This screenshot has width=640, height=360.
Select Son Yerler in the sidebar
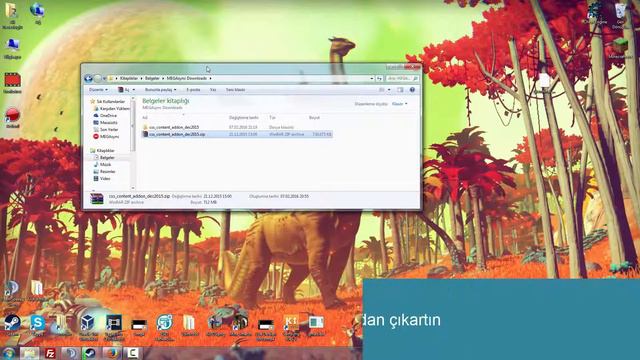(x=105, y=129)
